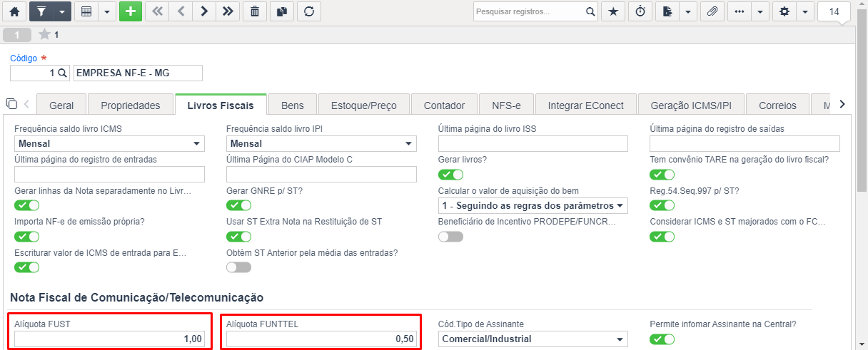
Task: Switch to the Estoque/Preço tab
Action: (x=364, y=105)
